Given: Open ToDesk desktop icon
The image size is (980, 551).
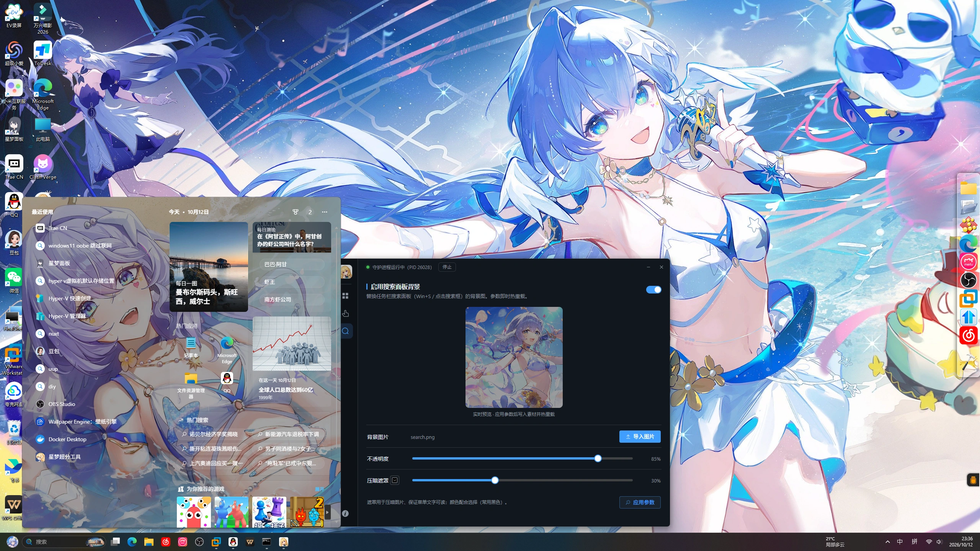Looking at the screenshot, I should pos(43,54).
